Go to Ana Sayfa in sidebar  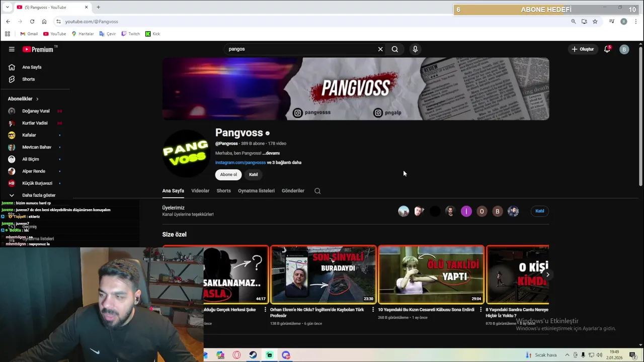(x=31, y=67)
